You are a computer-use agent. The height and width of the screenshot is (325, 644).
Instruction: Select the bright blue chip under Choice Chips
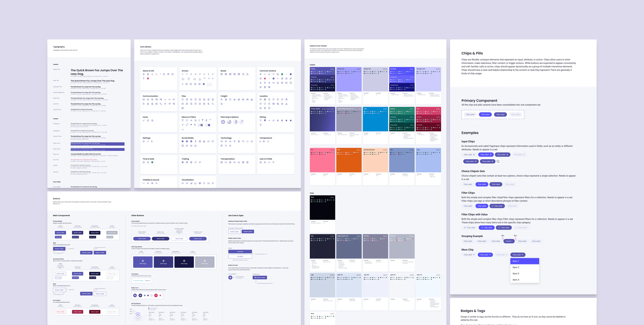click(482, 184)
